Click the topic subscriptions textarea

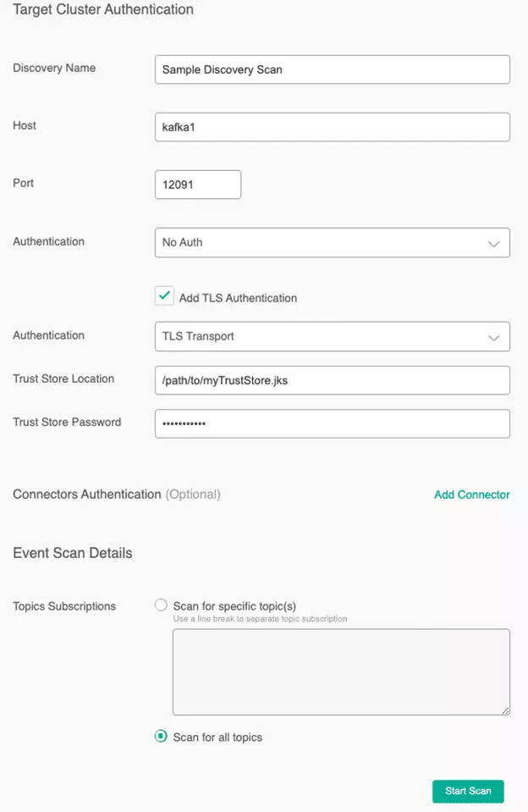(x=341, y=671)
